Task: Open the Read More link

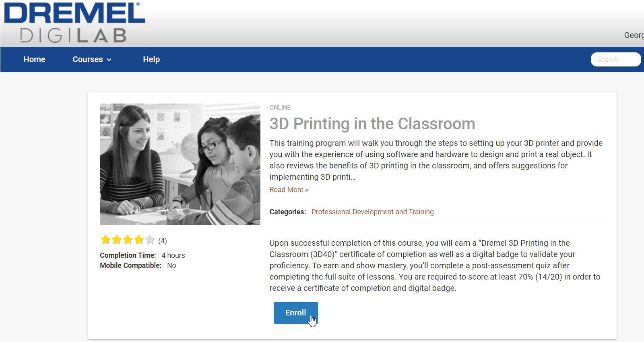Action: coord(289,190)
